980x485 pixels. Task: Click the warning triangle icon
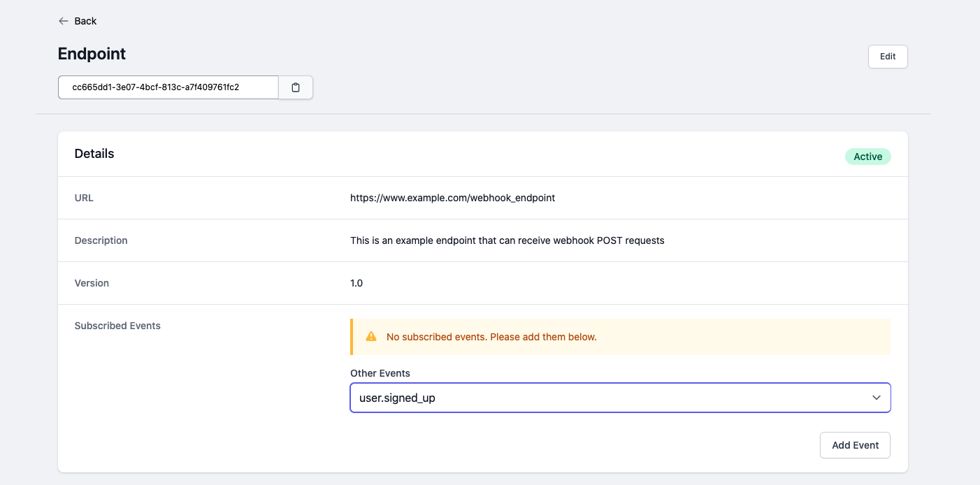pyautogui.click(x=371, y=337)
